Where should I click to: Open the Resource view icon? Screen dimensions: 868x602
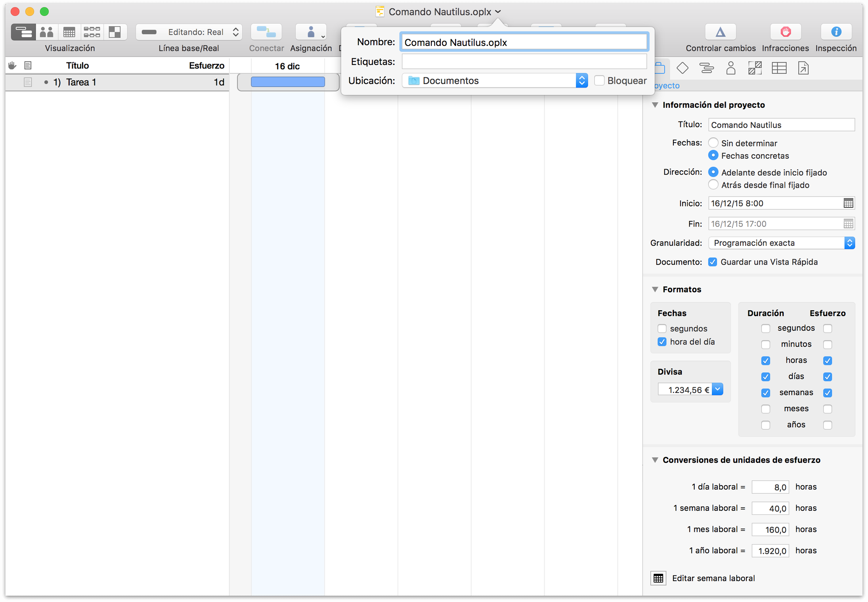47,32
